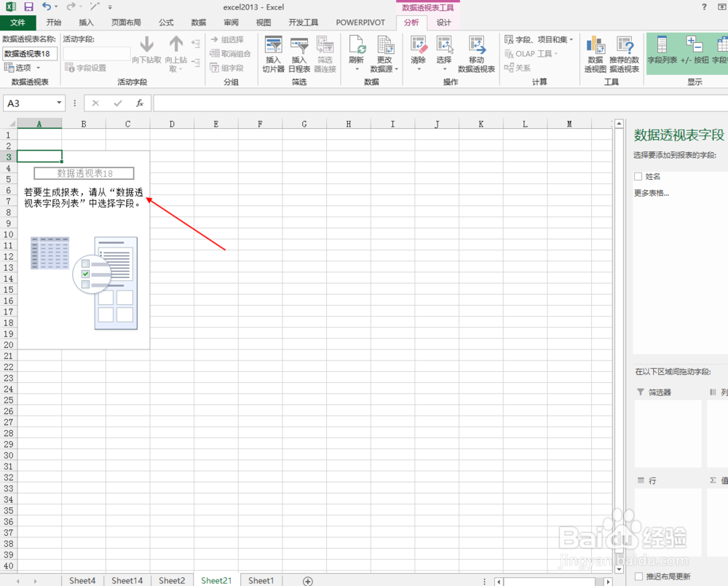The height and width of the screenshot is (586, 728).
Task: Click the Field Settings (字段设置) button
Action: [x=86, y=68]
